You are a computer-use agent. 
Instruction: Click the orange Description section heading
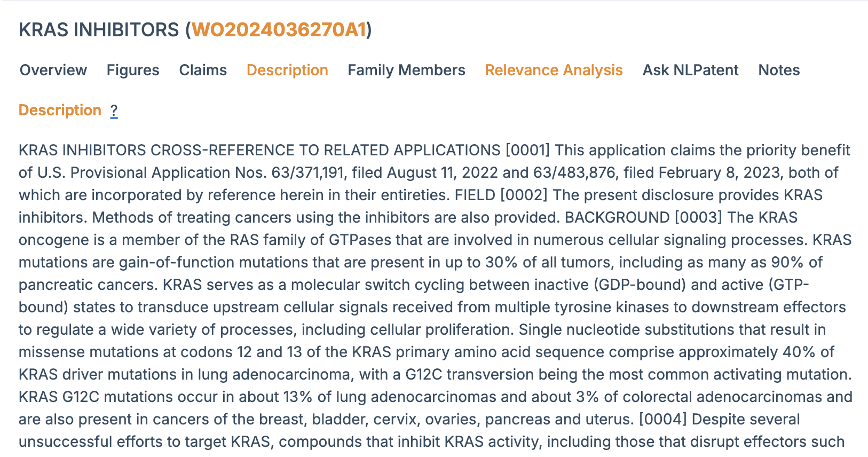click(60, 110)
